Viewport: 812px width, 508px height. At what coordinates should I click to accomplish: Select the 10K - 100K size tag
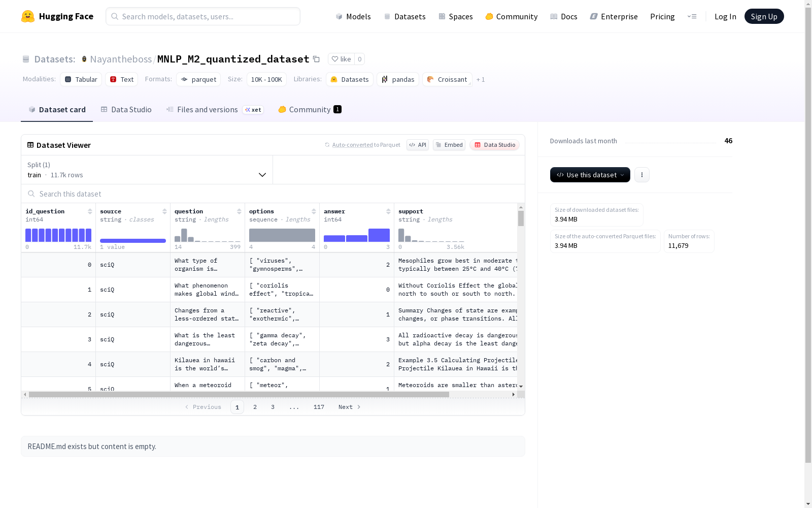(266, 79)
